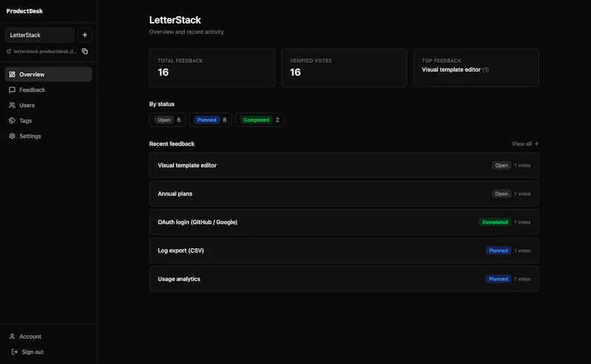Click the Planned badge on Log export
The image size is (591, 364).
498,250
